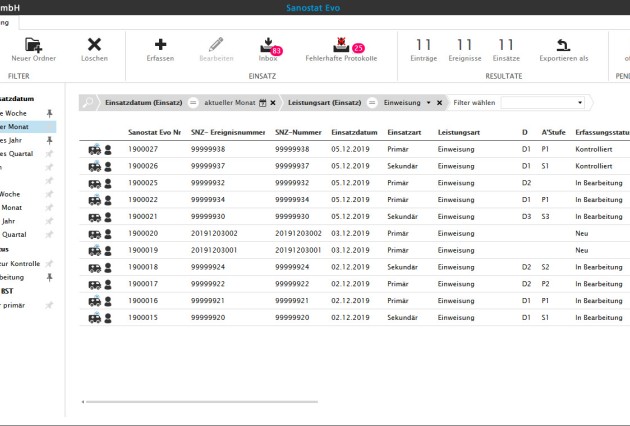Viewport: 630px width, 426px height.
Task: Toggle pin for primär filter
Action: click(49, 305)
